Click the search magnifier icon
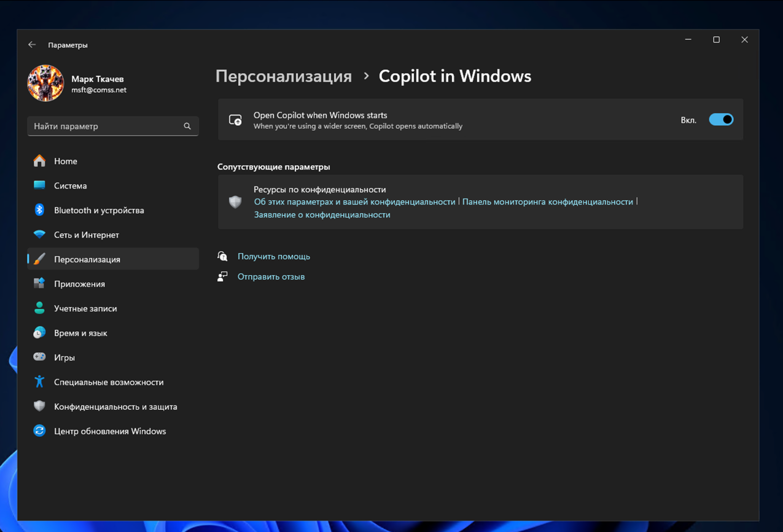 click(187, 127)
